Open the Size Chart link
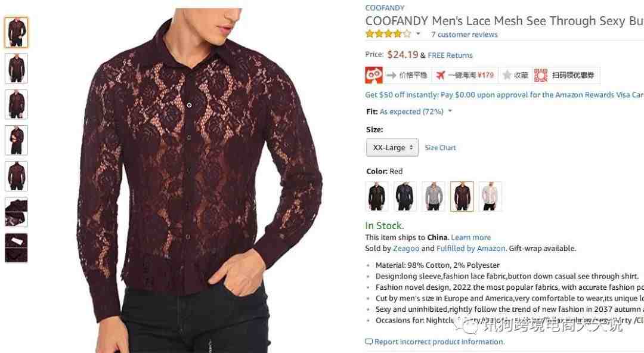This screenshot has width=644, height=353. coord(440,148)
